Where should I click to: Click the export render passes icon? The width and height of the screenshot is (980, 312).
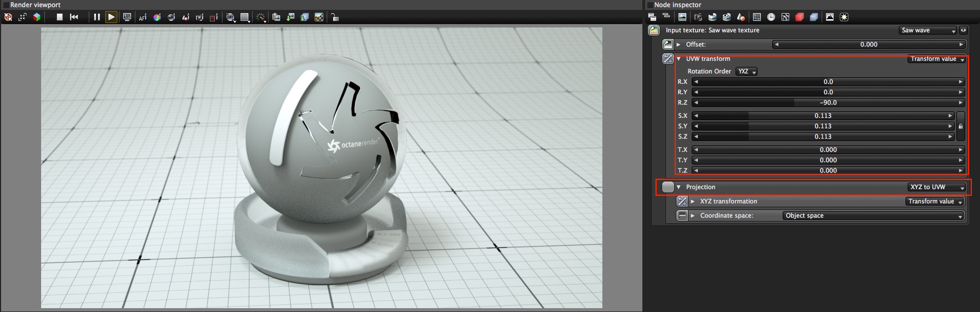point(305,17)
